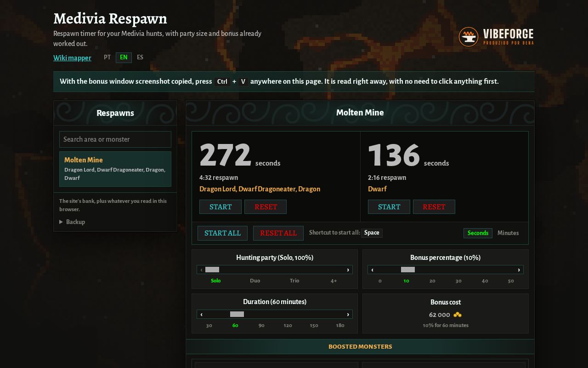Click the 50 bonus percentage label
This screenshot has width=588, height=368.
click(511, 281)
